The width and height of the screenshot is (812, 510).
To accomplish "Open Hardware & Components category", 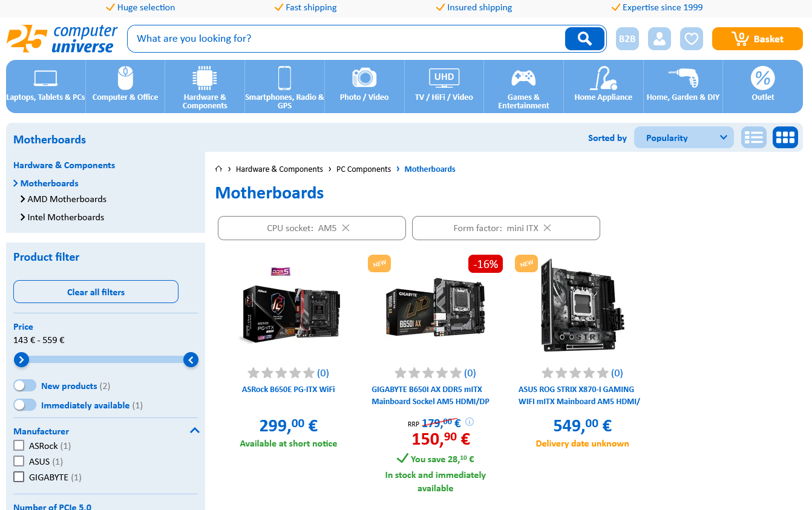I will click(x=205, y=87).
